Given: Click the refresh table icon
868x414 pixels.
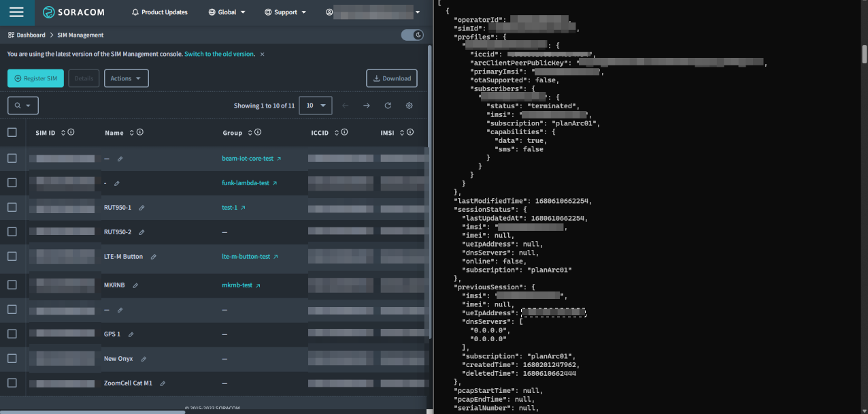Looking at the screenshot, I should 388,106.
